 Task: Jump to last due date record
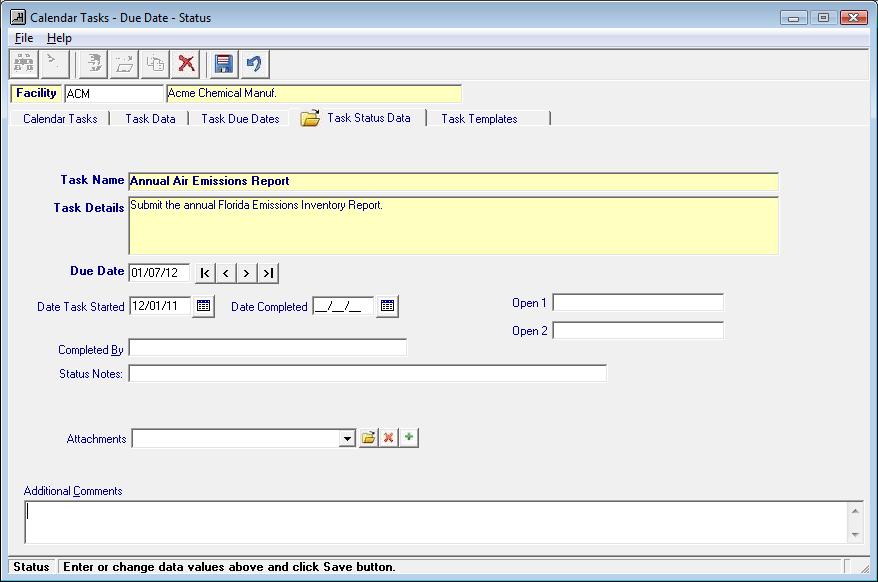pyautogui.click(x=268, y=273)
